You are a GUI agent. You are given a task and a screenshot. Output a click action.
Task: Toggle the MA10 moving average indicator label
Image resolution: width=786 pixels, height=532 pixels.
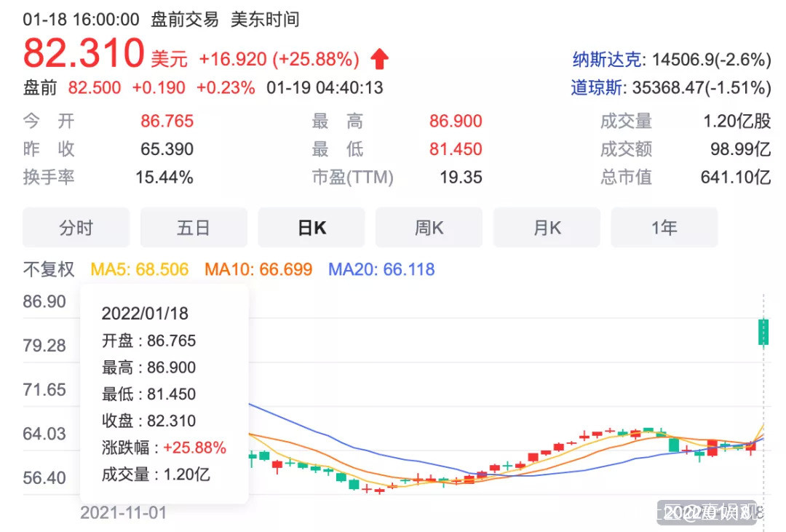(x=258, y=269)
